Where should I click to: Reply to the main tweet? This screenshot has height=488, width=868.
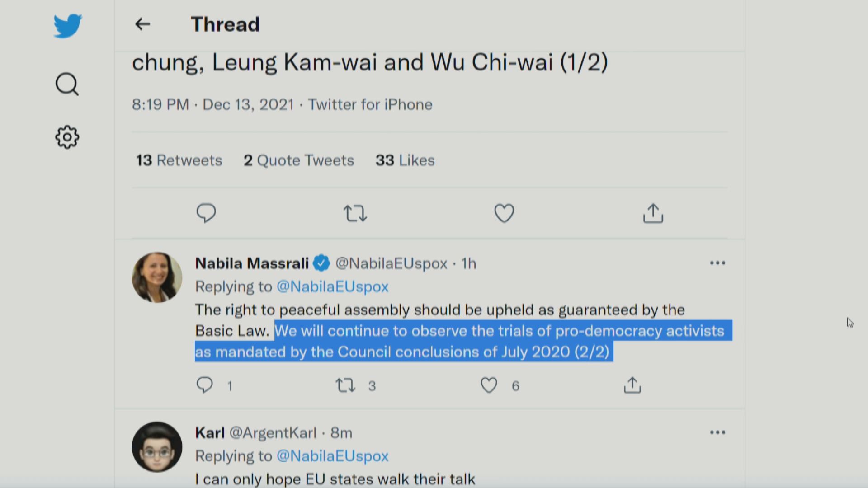click(207, 213)
